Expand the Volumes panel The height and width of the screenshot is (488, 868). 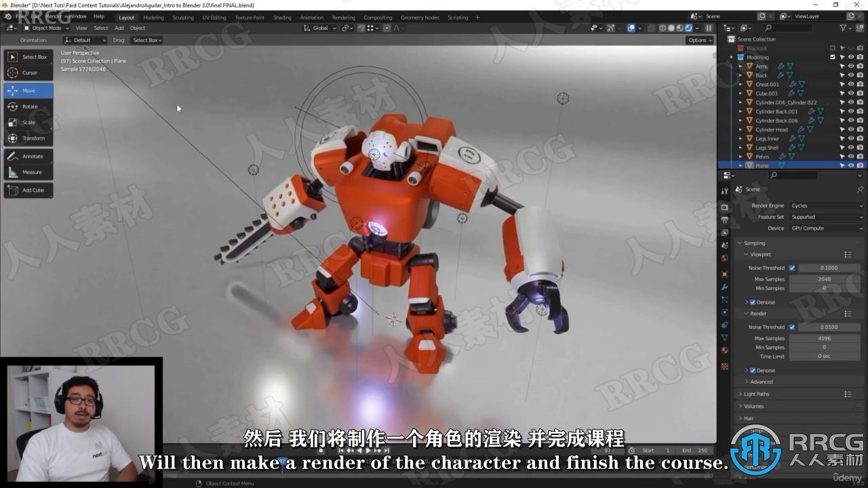coord(753,406)
